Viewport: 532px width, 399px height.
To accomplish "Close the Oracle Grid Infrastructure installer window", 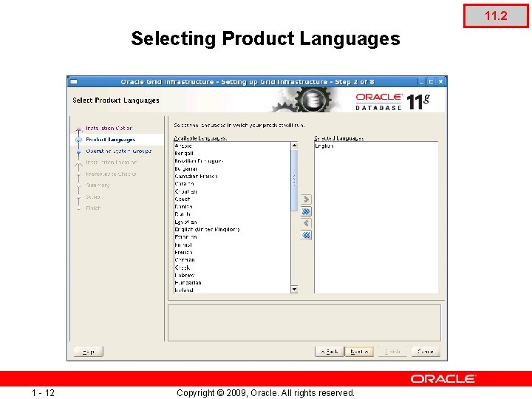I will point(440,82).
